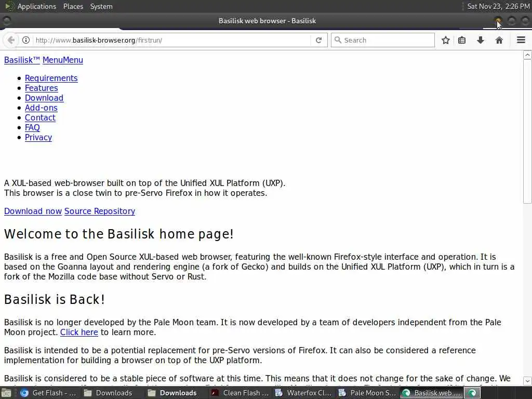Bookmark this page with the star icon

[x=446, y=40]
